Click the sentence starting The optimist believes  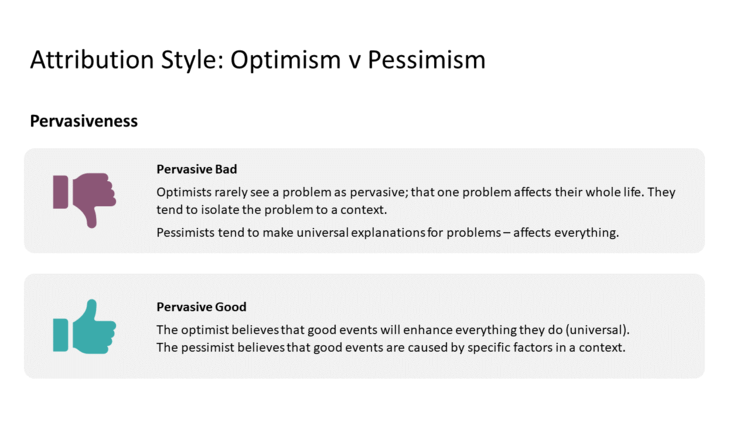pos(393,330)
